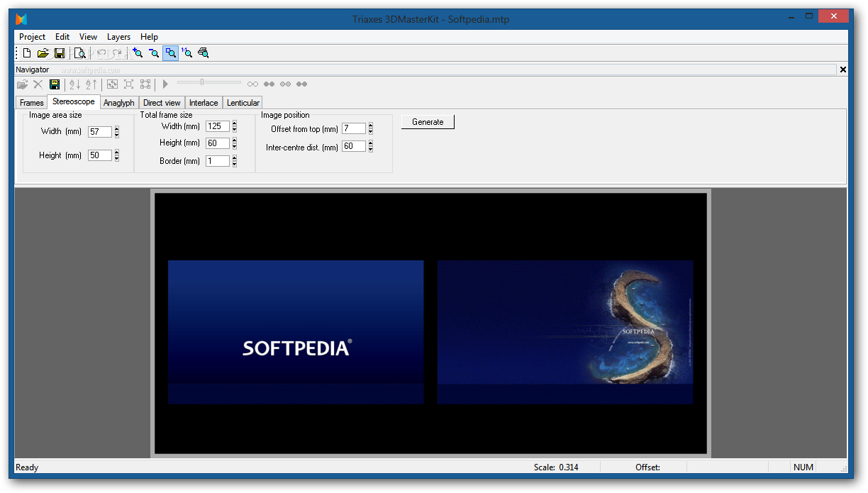Click the corner-handles crop frame icon
This screenshot has height=493, width=868.
point(145,84)
